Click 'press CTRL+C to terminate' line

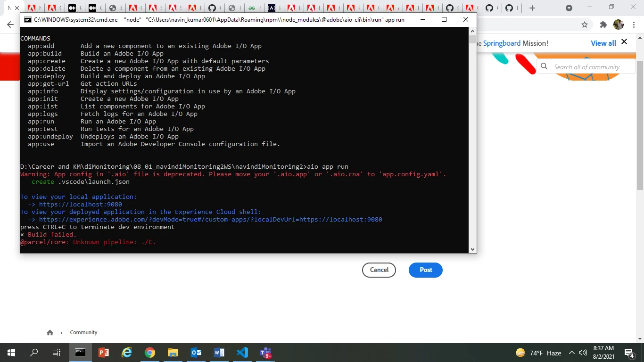pos(98,227)
